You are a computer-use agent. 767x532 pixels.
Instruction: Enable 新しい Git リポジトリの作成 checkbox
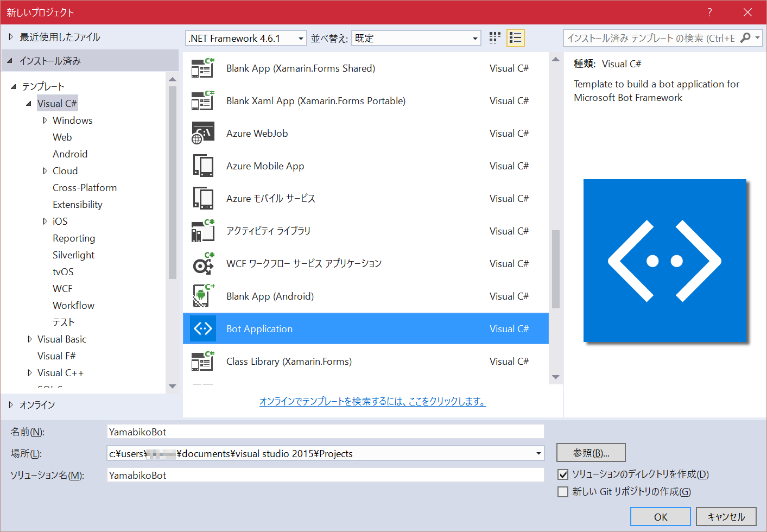[563, 492]
